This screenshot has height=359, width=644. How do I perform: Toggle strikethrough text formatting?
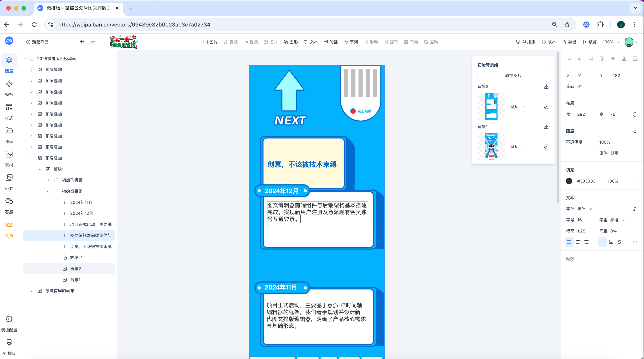coord(619,242)
